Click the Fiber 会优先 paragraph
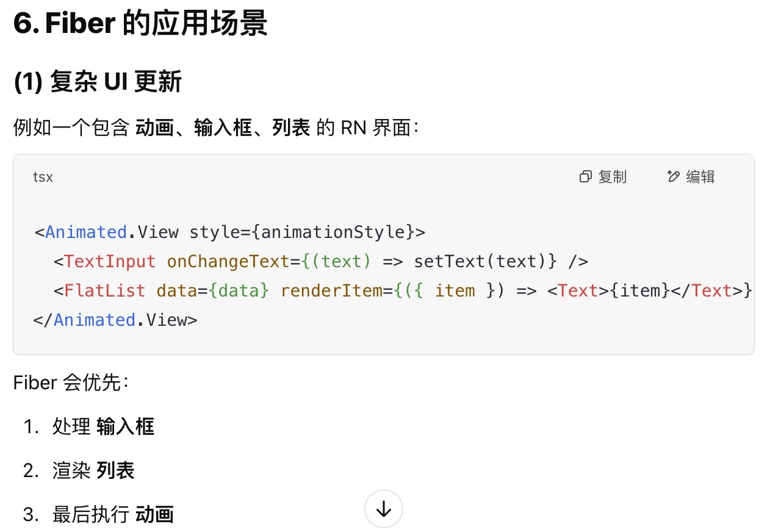This screenshot has width=770, height=532. 71,383
